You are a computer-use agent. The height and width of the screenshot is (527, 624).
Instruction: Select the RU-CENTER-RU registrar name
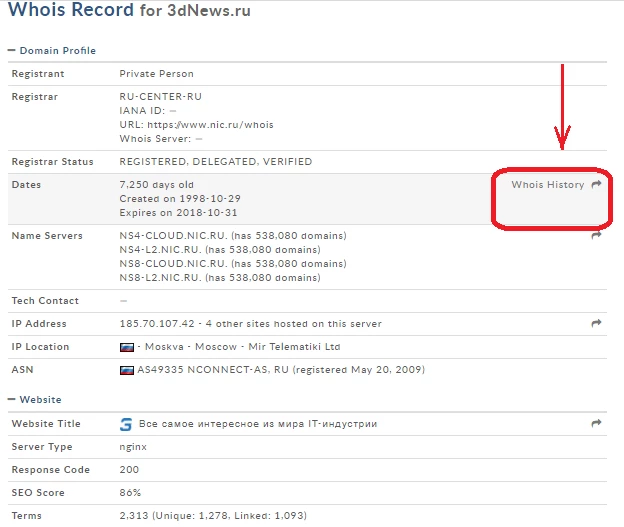click(160, 97)
